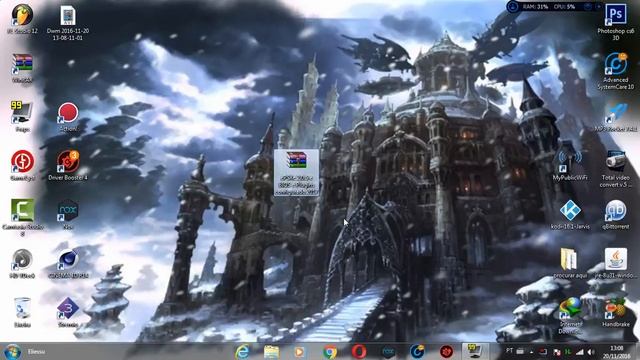Open Advanced SystemCare taskbar icon
This screenshot has height=360, width=640.
pos(417,351)
